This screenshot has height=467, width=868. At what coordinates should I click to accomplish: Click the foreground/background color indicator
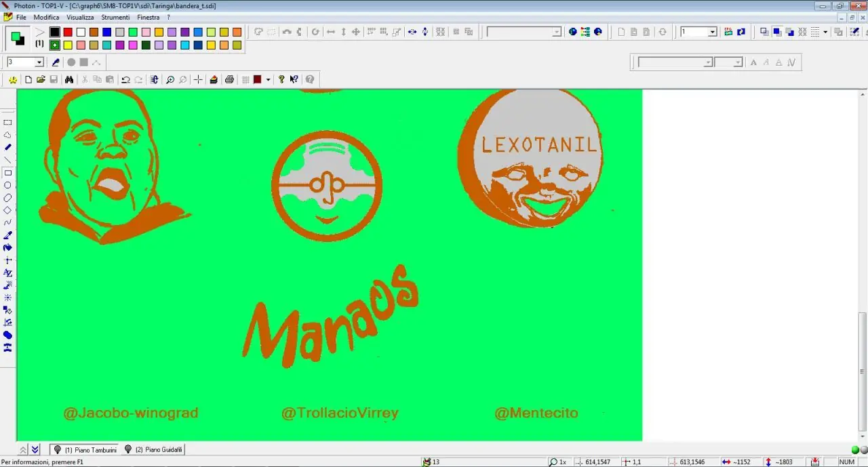pyautogui.click(x=17, y=39)
